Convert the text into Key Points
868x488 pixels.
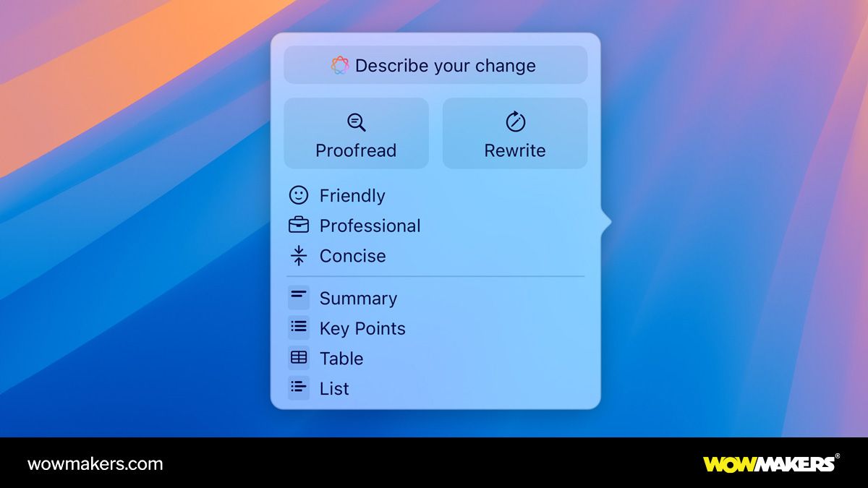(x=362, y=328)
